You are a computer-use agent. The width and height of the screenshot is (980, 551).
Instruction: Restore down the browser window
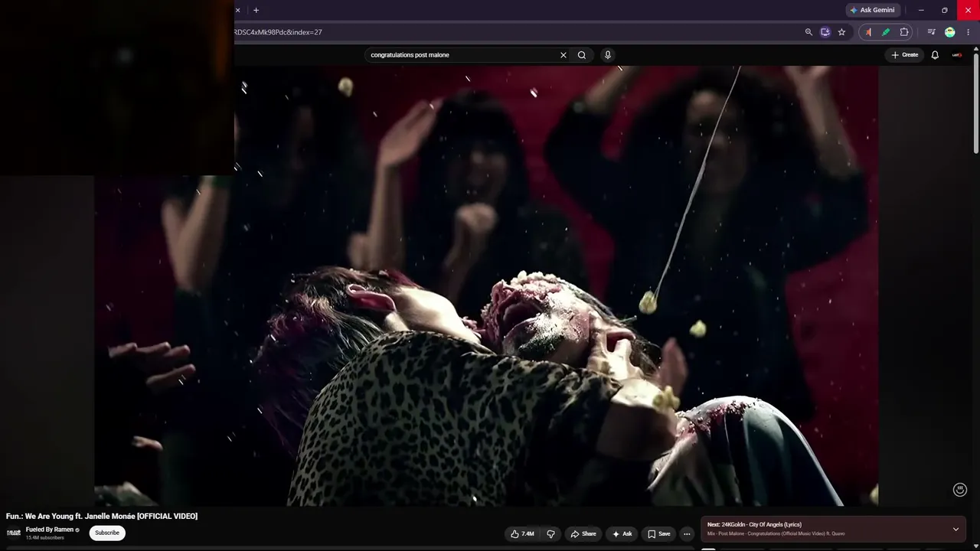click(x=944, y=10)
